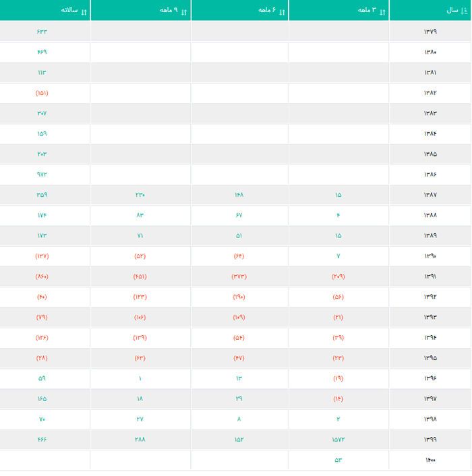This screenshot has height=476, width=472.
Task: Select the year ۱۳۷۹ row cell
Action: [x=430, y=32]
